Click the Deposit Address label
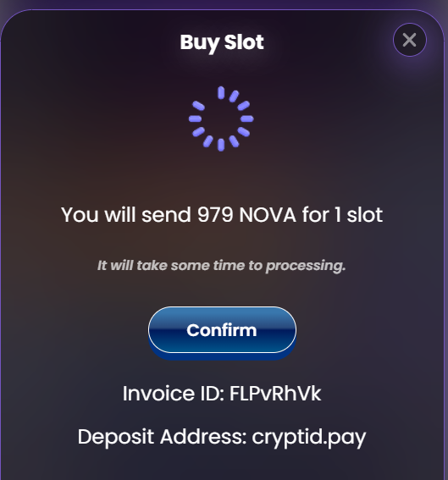Viewport: 448px width, 480px height. [x=163, y=437]
